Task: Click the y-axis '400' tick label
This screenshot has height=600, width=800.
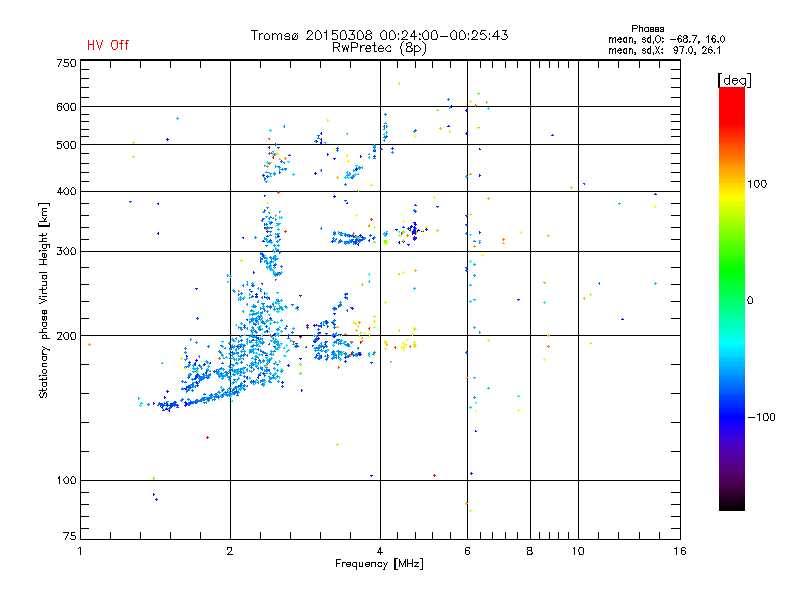Action: click(x=66, y=192)
